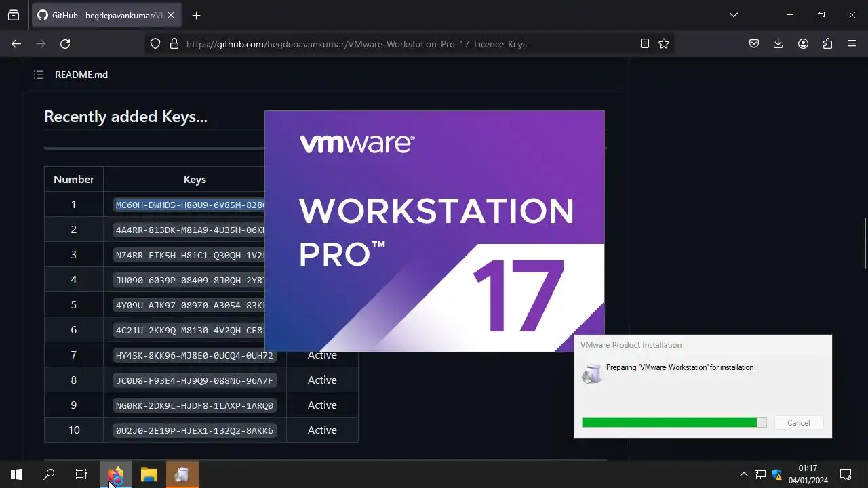Click the VMware installer taskbar icon
868x488 pixels.
click(182, 474)
